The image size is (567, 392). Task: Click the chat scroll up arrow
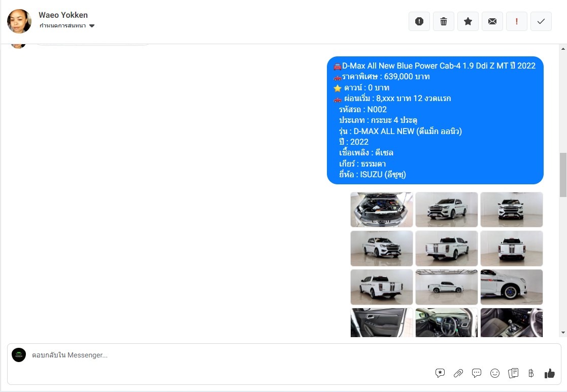563,48
